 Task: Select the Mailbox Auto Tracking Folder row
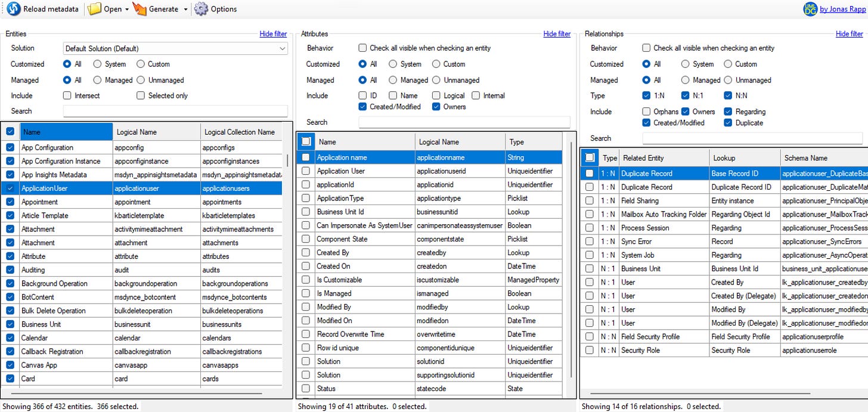pyautogui.click(x=724, y=214)
